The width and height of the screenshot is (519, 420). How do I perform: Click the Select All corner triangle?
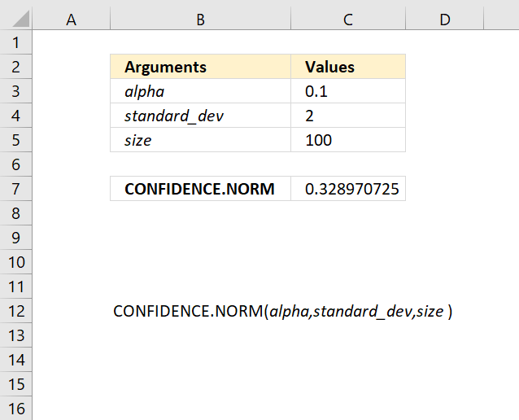(21, 20)
